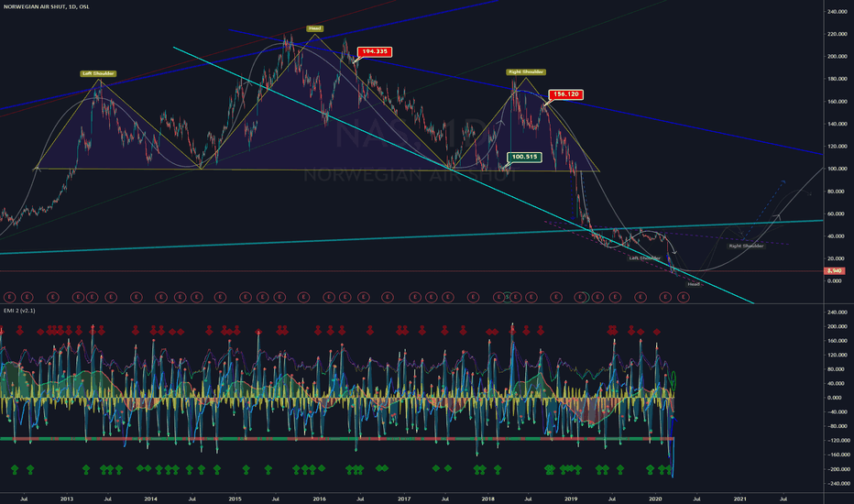Click the 100.515 green price callout
The image size is (854, 504).
(x=524, y=157)
